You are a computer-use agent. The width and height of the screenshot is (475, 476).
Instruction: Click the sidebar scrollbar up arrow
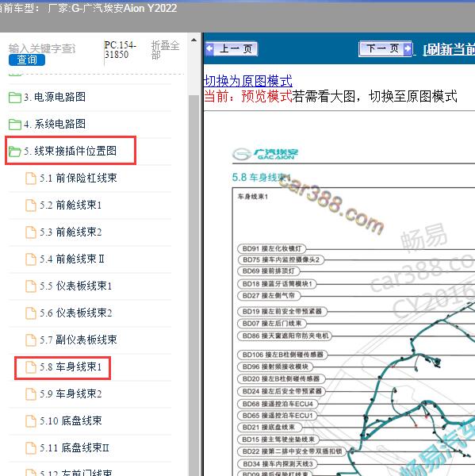point(193,40)
